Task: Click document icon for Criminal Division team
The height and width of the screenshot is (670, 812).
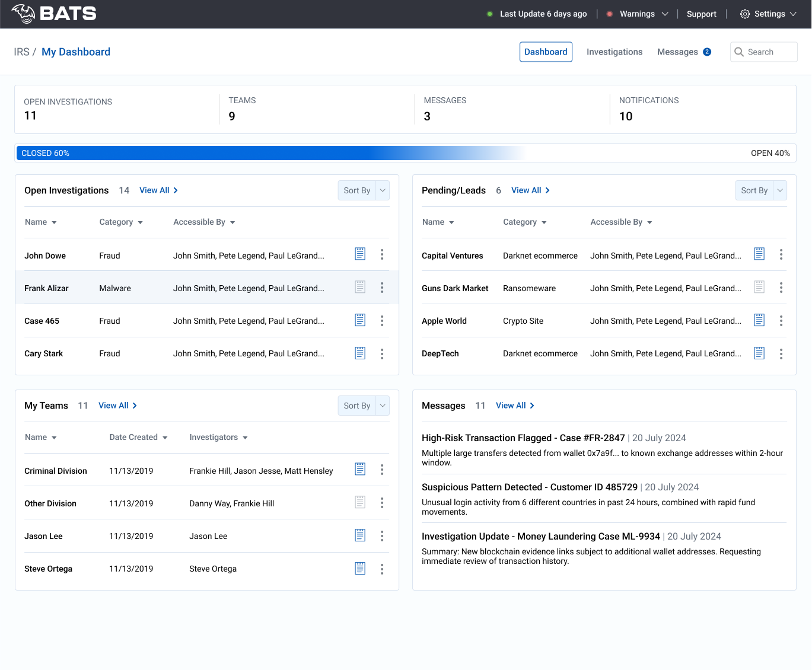Action: pyautogui.click(x=360, y=469)
